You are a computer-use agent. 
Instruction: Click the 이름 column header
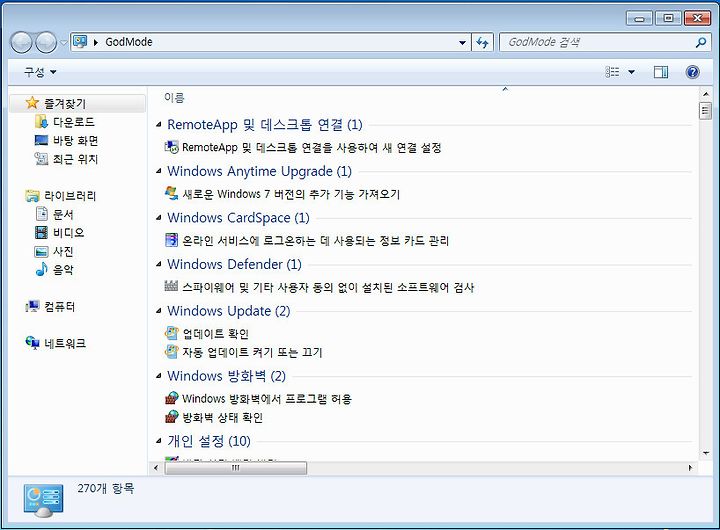[x=174, y=97]
